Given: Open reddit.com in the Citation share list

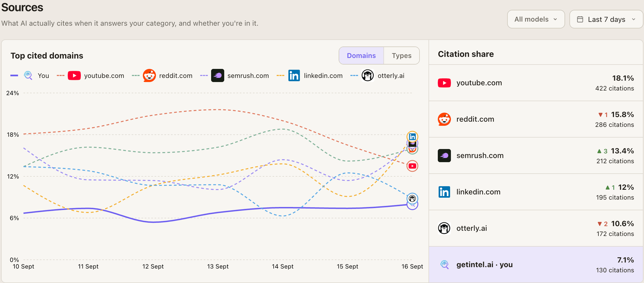Looking at the screenshot, I should pyautogui.click(x=536, y=119).
